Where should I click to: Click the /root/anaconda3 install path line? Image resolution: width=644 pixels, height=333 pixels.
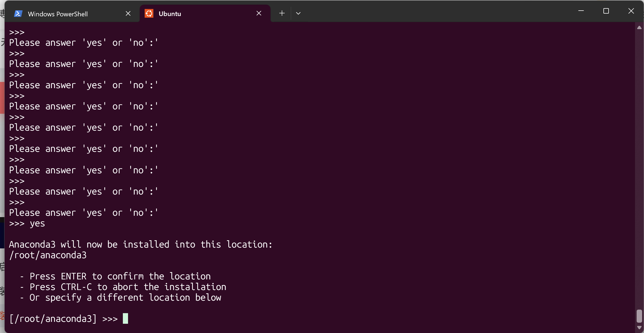48,255
